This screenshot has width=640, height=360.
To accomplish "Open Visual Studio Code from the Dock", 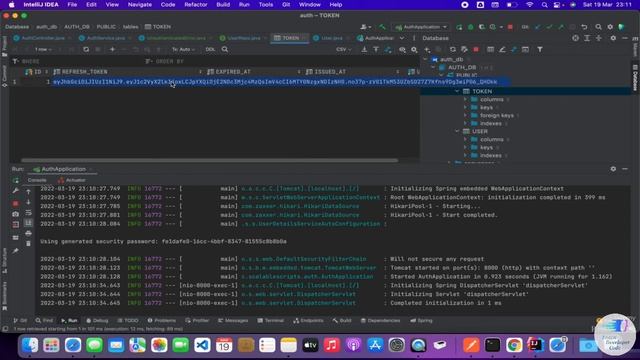I will click(x=202, y=345).
